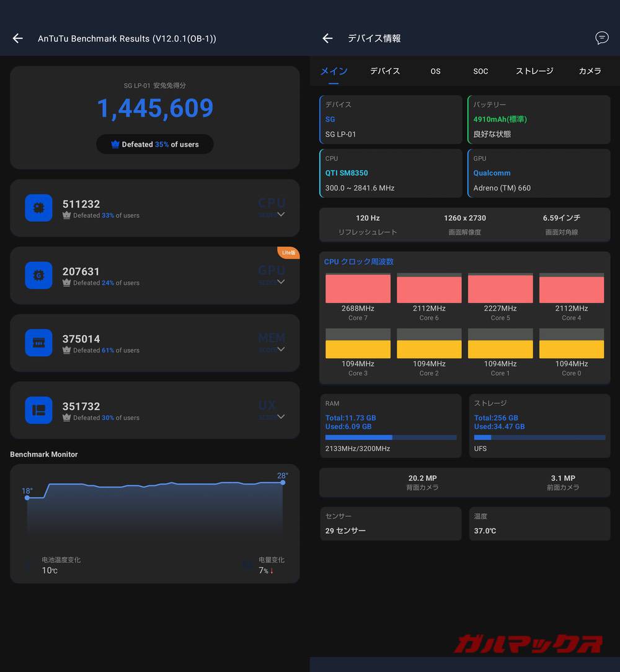The image size is (620, 672).
Task: Tap the GPU score icon
Action: pyautogui.click(x=38, y=275)
